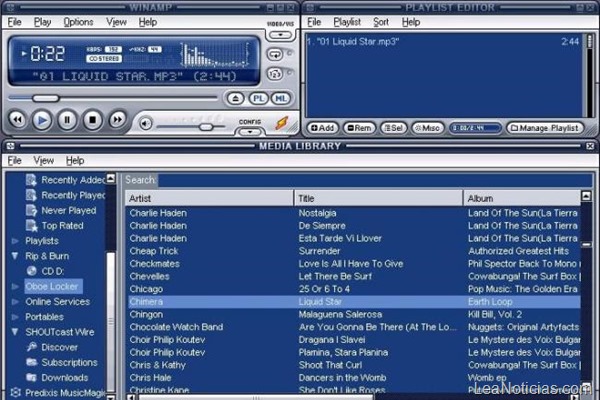Pause the current song

point(67,120)
